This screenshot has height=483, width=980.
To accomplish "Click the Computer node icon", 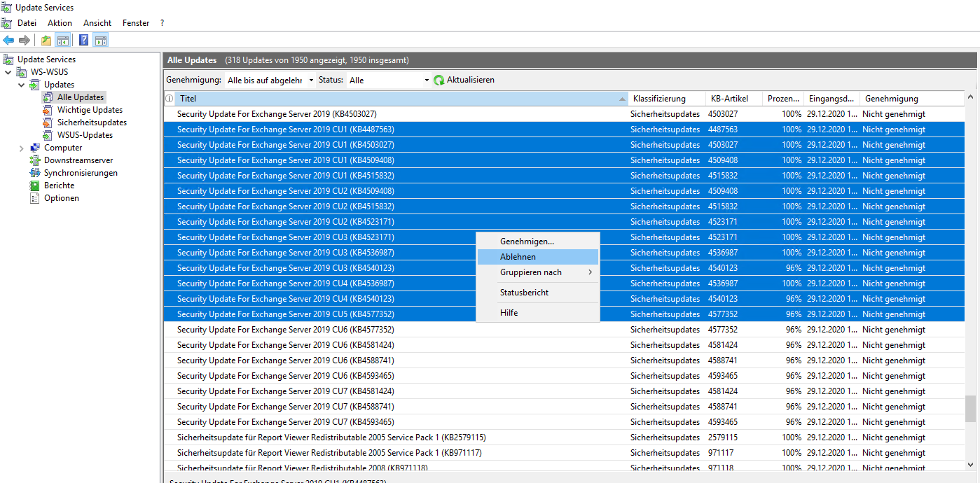I will [35, 148].
